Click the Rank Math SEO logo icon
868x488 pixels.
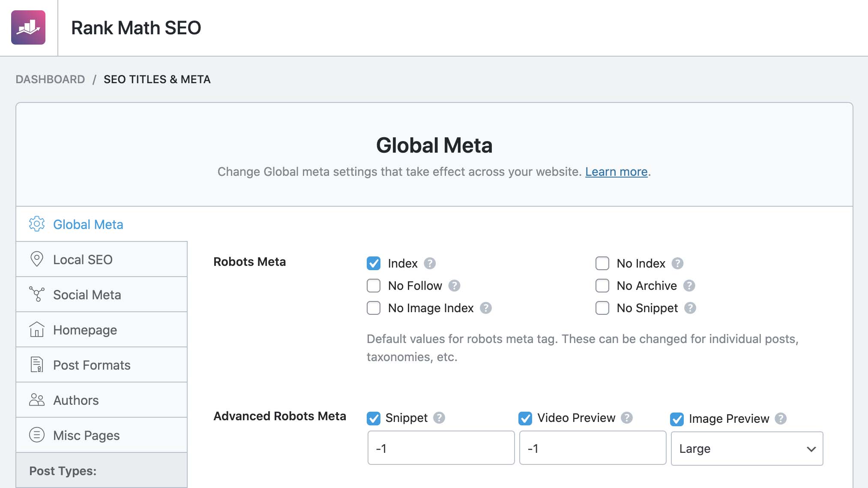(x=28, y=27)
